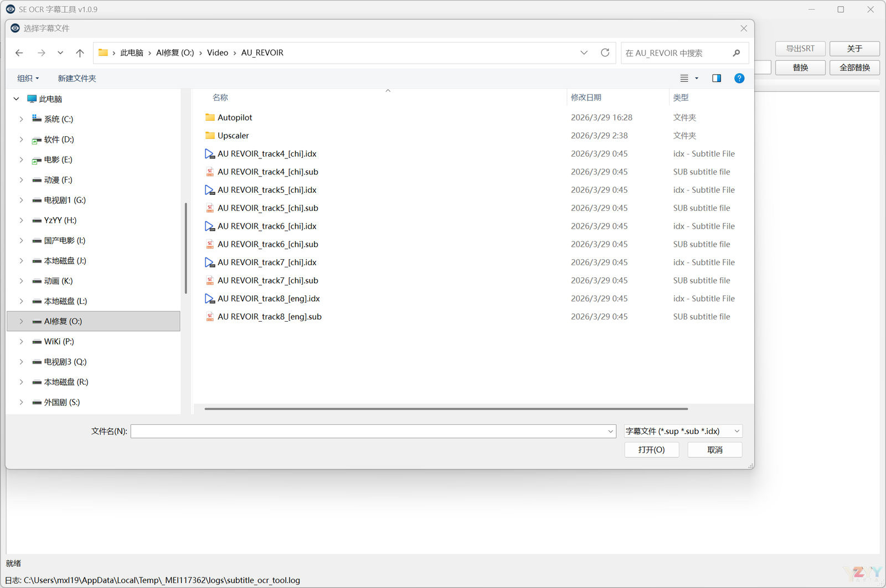
Task: Click the 电影 (E:) drive icon
Action: (37, 160)
